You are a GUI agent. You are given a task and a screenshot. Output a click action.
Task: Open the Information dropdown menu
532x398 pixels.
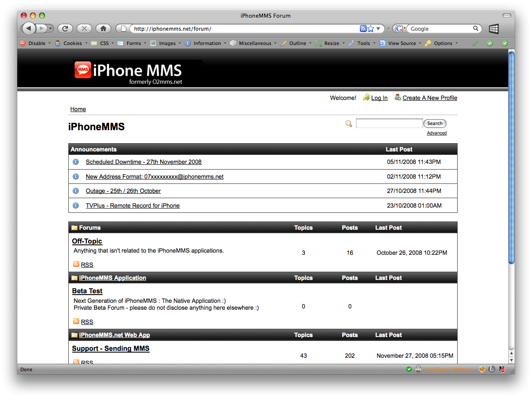point(206,43)
